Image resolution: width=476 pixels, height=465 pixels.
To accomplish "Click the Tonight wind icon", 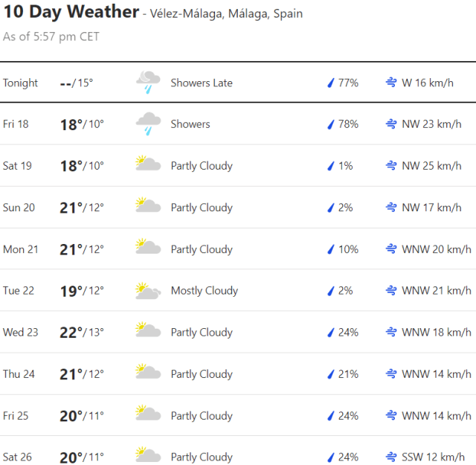I will (391, 83).
